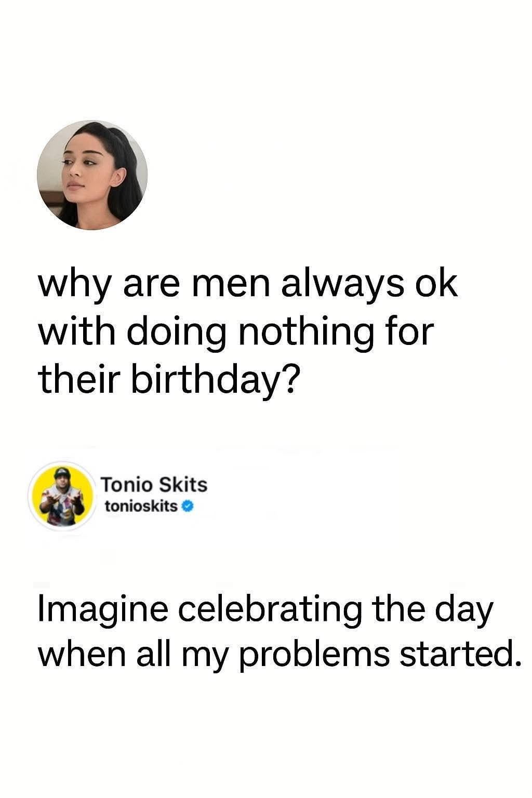
Task: Click the Tonio Skits display name
Action: pos(154,485)
